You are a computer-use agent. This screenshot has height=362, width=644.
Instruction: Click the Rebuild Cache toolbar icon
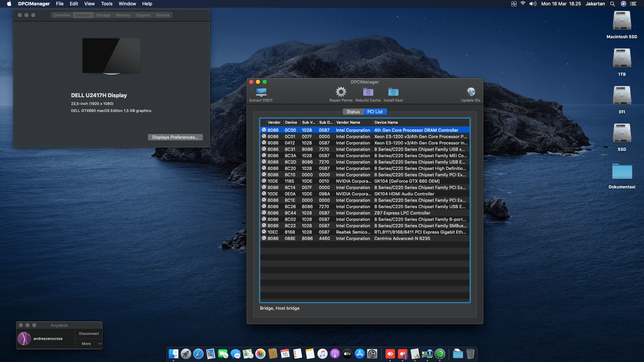(368, 92)
